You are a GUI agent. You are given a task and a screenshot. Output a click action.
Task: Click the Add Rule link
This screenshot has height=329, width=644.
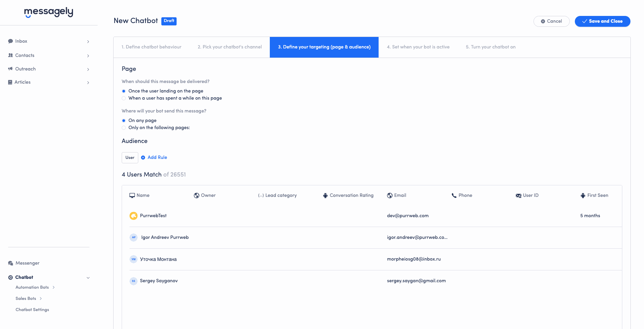[x=157, y=158]
